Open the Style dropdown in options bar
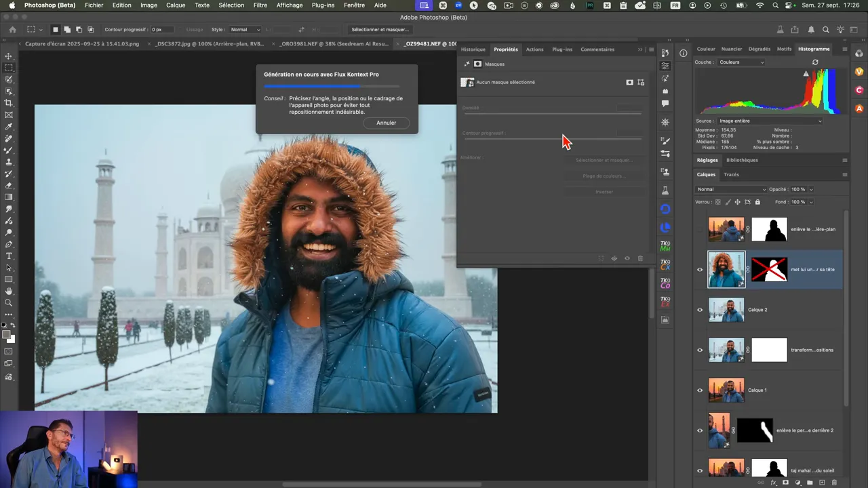868x488 pixels. (x=245, y=30)
